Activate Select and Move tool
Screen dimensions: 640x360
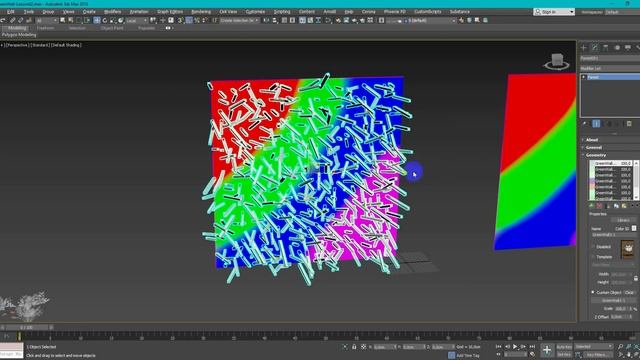pos(97,20)
